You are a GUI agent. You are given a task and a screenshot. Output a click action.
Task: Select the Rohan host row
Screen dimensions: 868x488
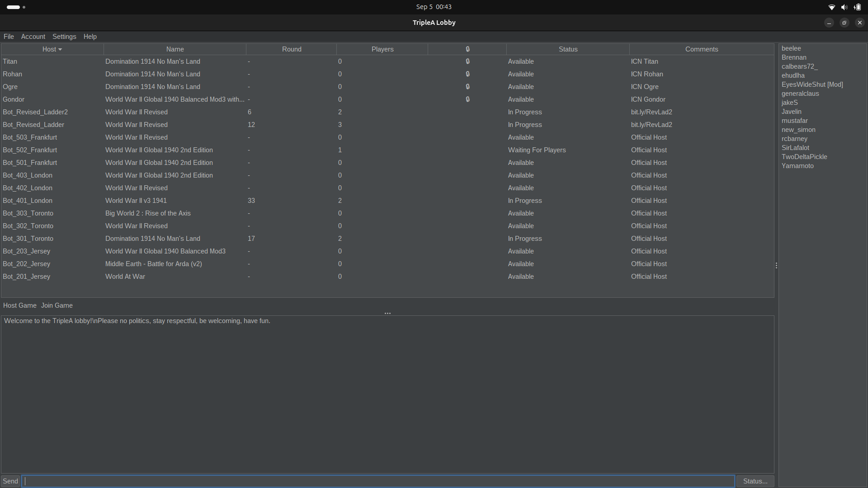point(387,74)
